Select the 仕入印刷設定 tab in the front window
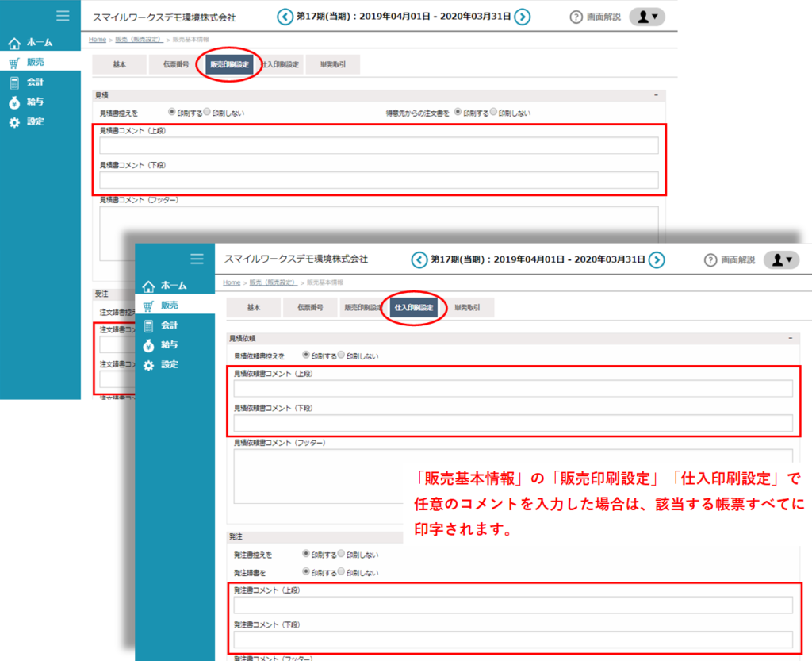This screenshot has height=661, width=812. (x=414, y=307)
